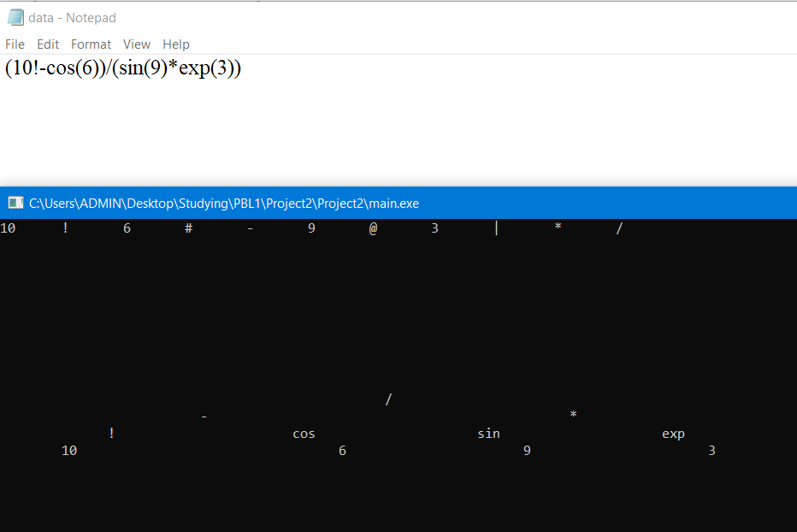Click the @ token in the console token row
Viewport: 797px width, 532px height.
tap(373, 228)
